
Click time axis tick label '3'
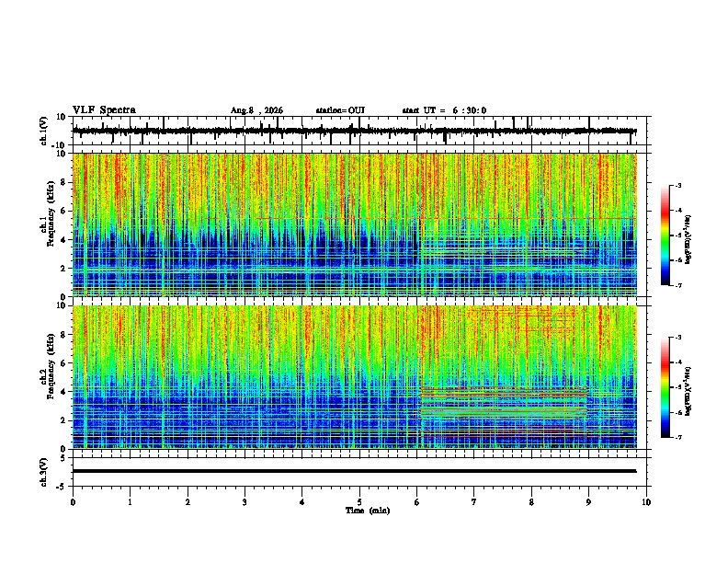(245, 502)
